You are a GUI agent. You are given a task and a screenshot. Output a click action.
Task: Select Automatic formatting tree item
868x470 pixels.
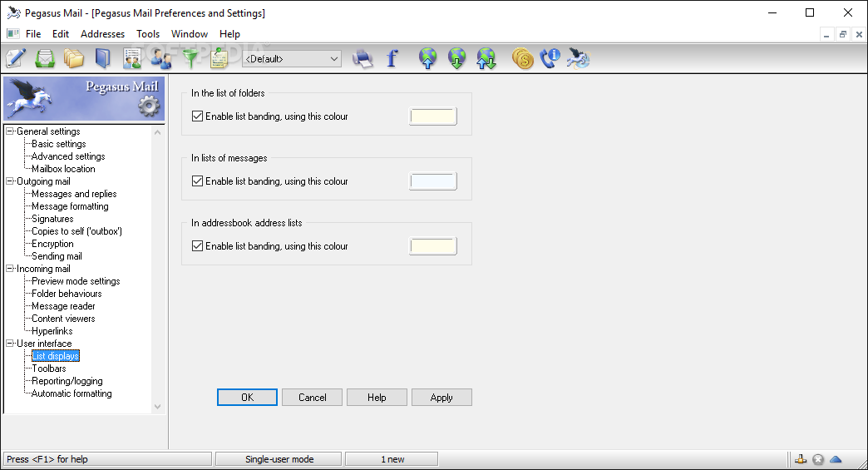tap(72, 393)
